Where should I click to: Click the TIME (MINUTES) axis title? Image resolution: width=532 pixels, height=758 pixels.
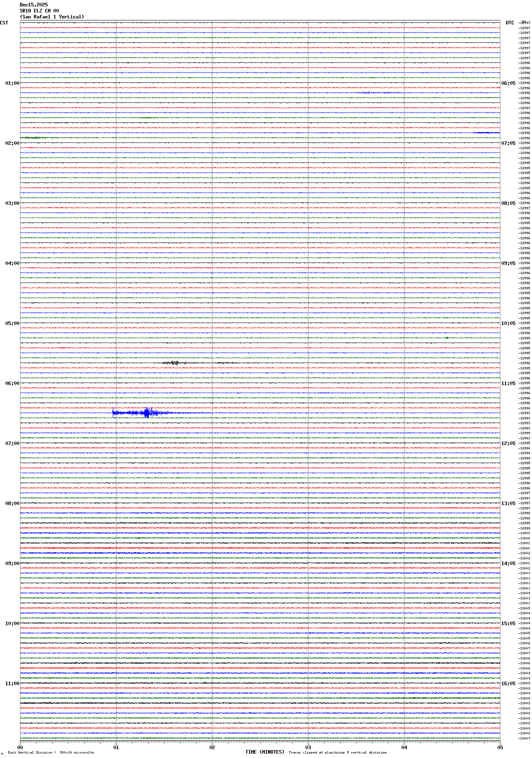click(x=264, y=752)
